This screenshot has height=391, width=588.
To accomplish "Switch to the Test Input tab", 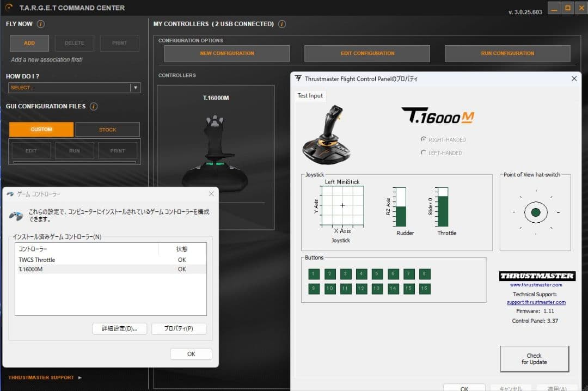I will (x=310, y=95).
